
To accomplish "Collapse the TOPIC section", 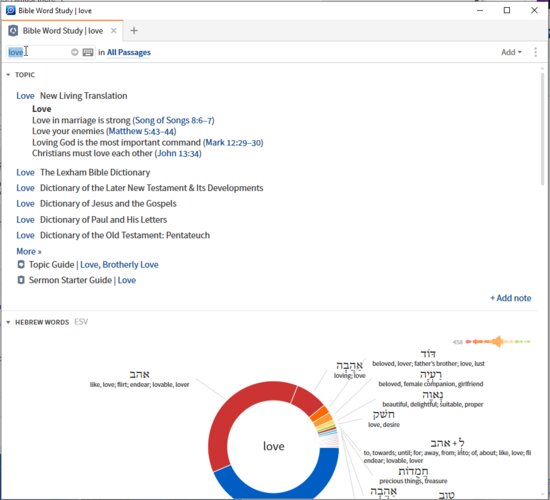I will pyautogui.click(x=8, y=75).
